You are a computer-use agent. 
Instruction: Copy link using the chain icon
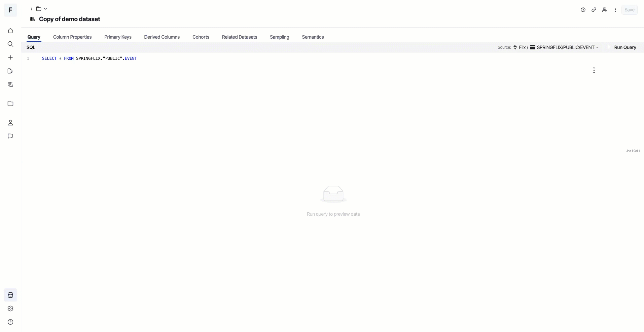(x=594, y=10)
